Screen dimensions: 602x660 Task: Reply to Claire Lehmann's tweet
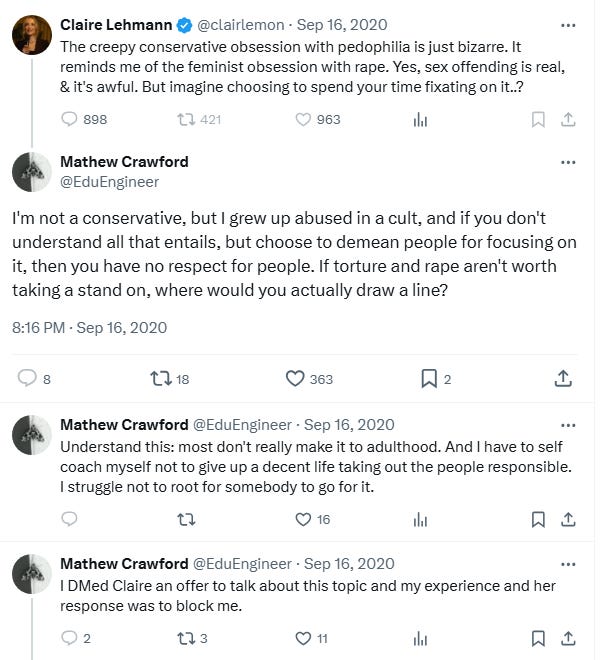tap(70, 119)
